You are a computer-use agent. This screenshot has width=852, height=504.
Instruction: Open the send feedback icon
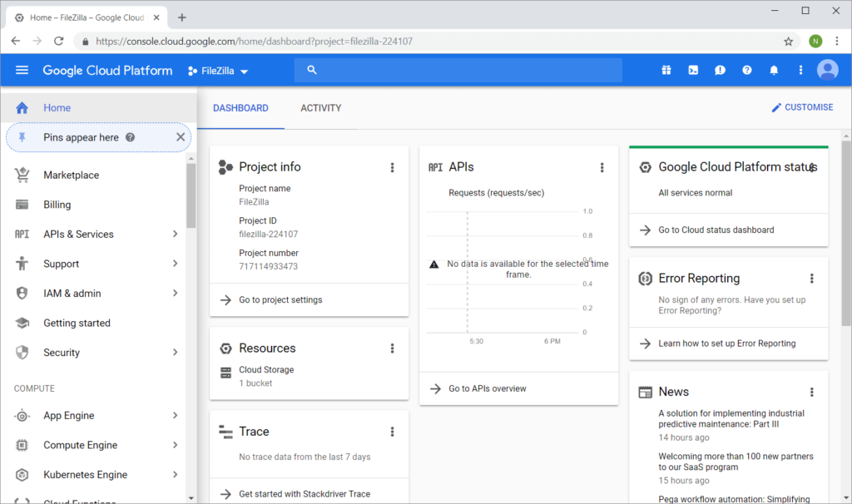[720, 70]
